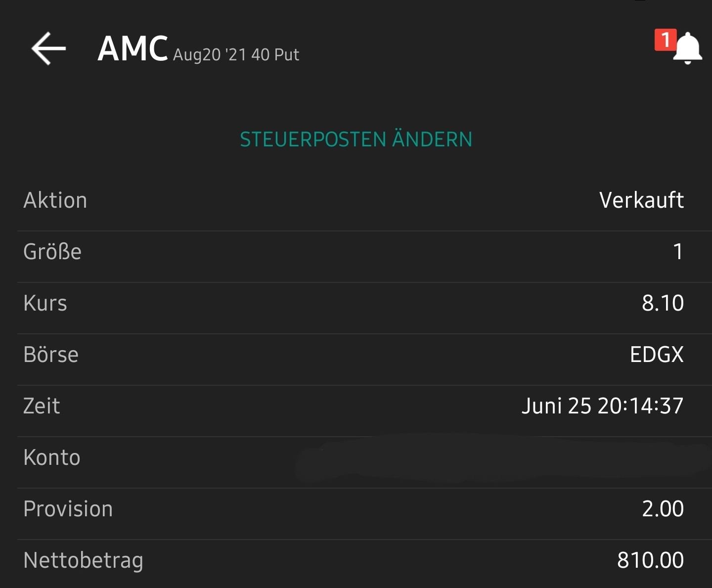The image size is (712, 588).
Task: Click the Verkauft action value
Action: [641, 200]
